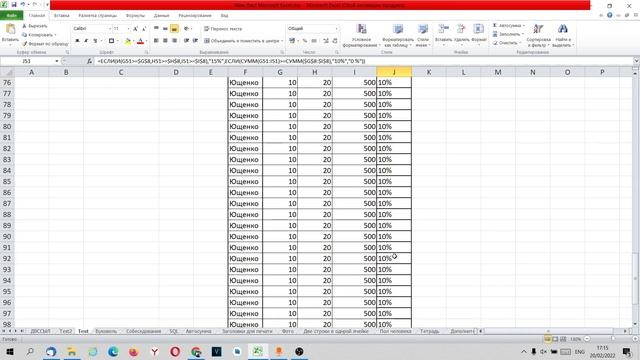Click the Name Box showing J51

pyautogui.click(x=27, y=61)
